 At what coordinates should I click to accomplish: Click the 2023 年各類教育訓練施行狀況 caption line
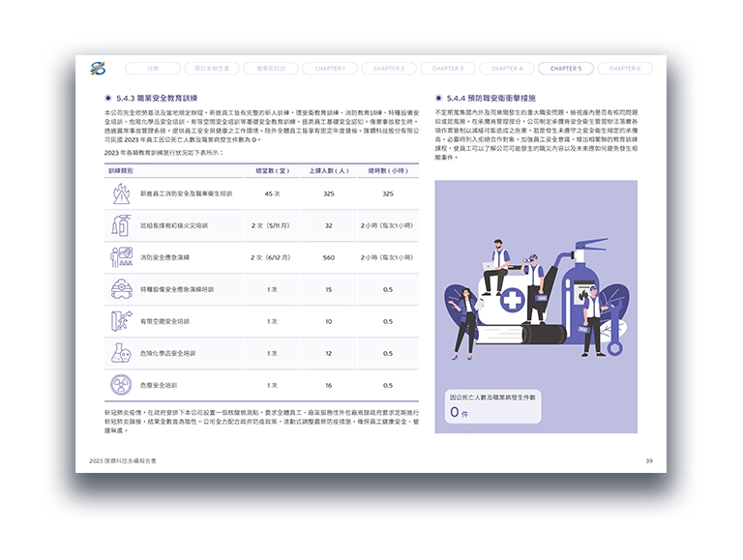pos(163,153)
